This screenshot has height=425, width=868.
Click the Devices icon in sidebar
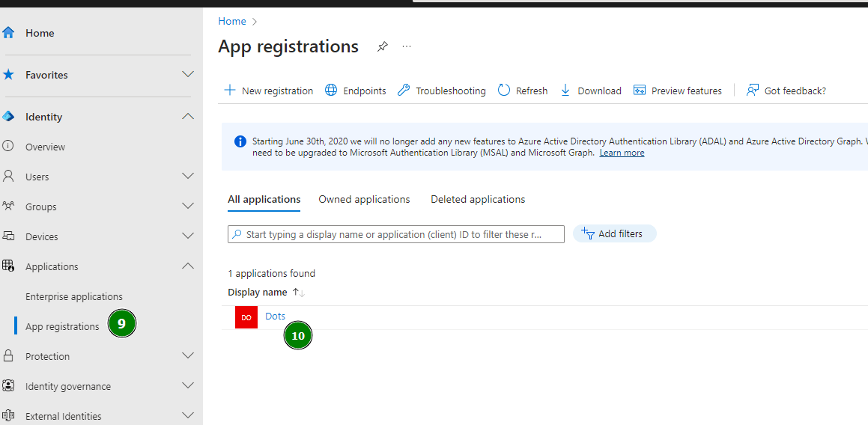click(8, 236)
